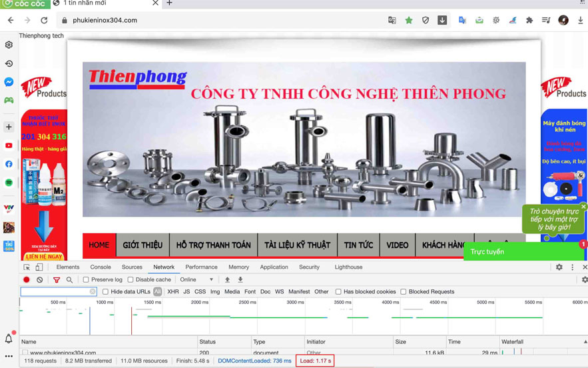Open the Online throttling dropdown
This screenshot has width=588, height=368.
(196, 280)
